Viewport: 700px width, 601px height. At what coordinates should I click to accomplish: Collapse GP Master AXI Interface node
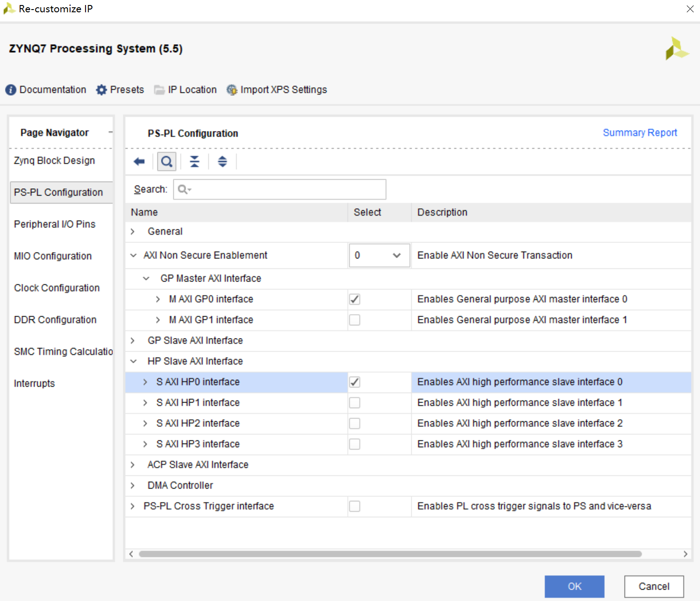click(146, 278)
